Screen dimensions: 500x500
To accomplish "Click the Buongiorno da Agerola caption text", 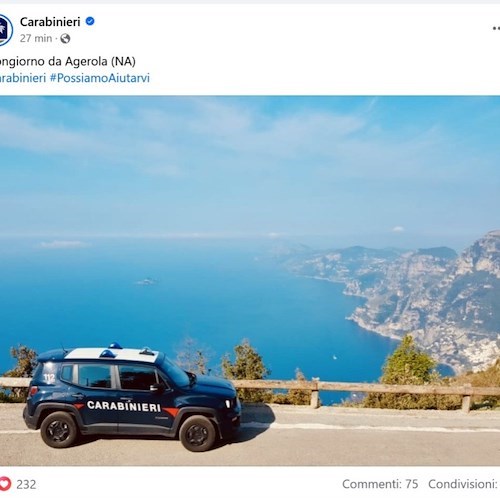I will tap(67, 61).
